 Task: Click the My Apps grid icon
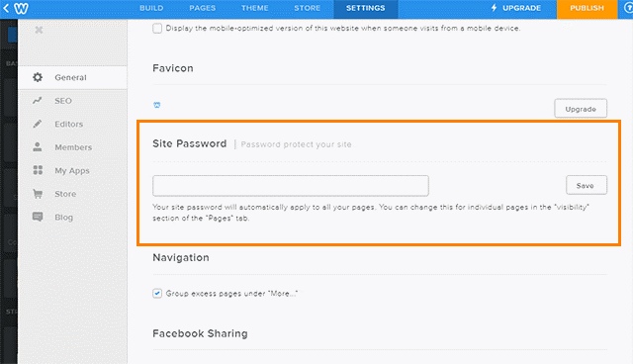point(38,170)
